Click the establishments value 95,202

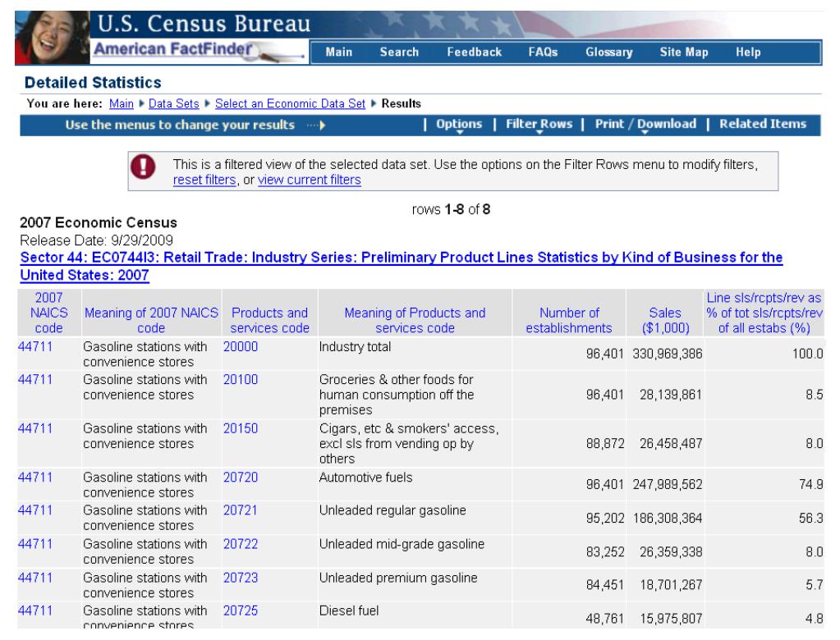click(x=605, y=518)
